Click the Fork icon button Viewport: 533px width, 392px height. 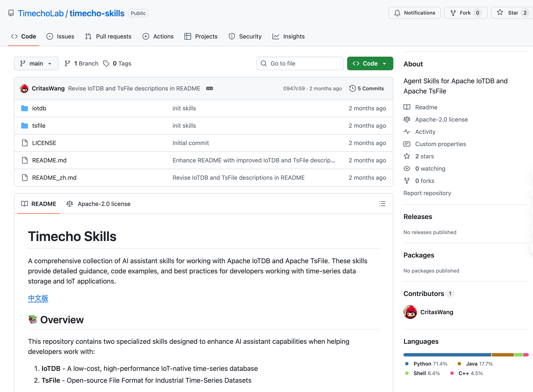[x=453, y=13]
